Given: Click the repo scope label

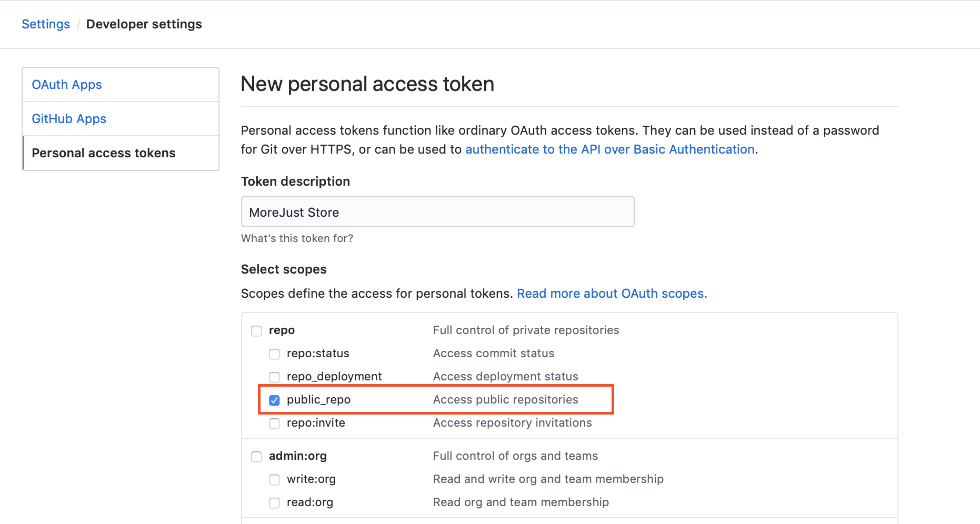Looking at the screenshot, I should pos(282,330).
